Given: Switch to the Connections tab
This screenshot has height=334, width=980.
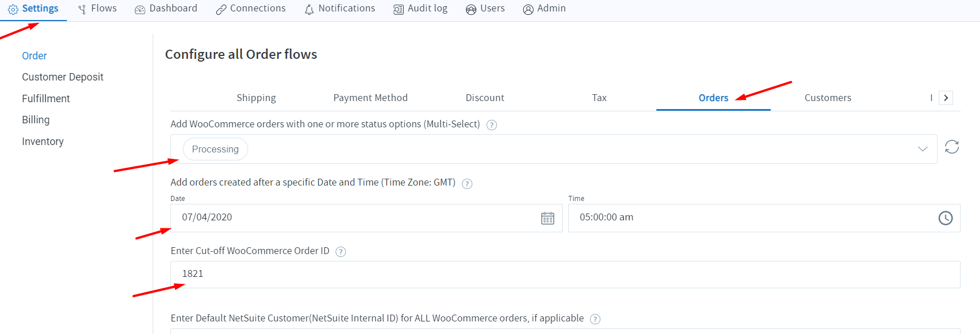Looking at the screenshot, I should (250, 9).
